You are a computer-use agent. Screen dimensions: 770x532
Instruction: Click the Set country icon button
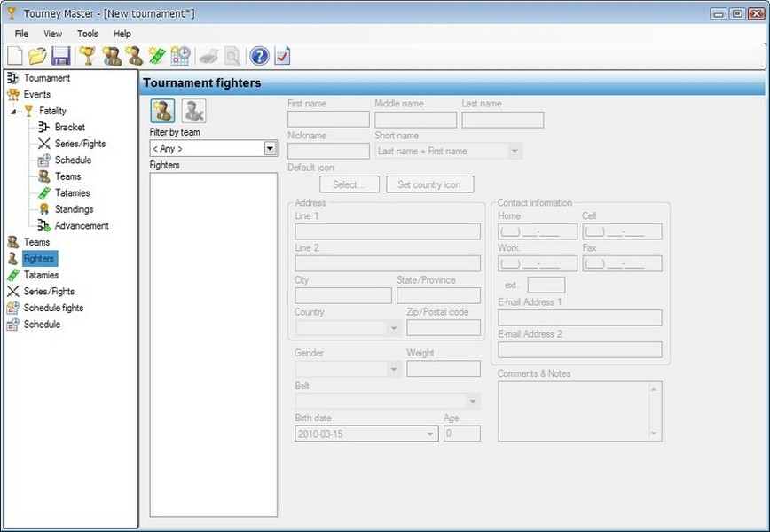pyautogui.click(x=429, y=184)
